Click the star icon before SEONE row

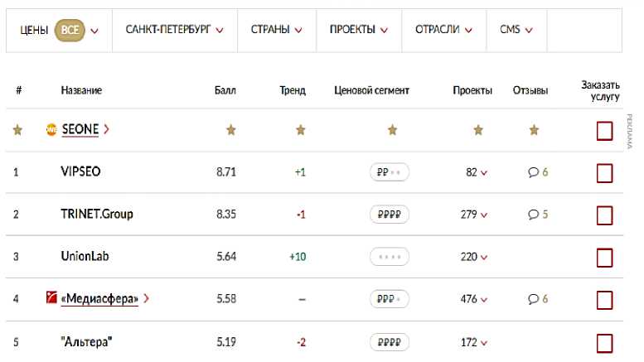click(17, 130)
